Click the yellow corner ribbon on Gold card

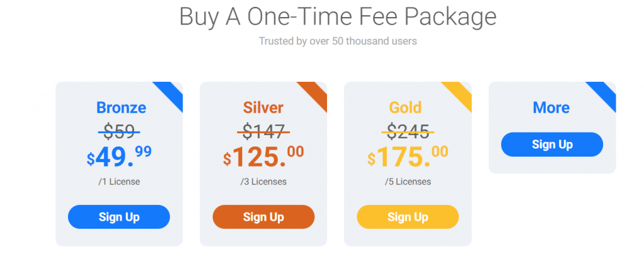coord(460,92)
